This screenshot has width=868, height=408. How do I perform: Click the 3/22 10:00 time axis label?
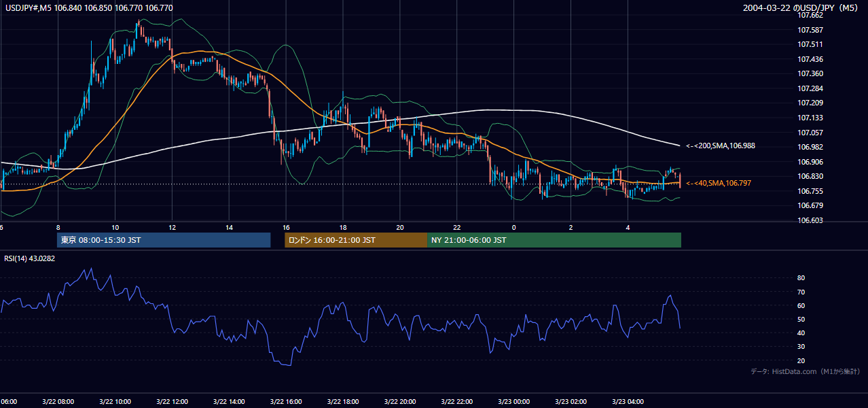115,402
